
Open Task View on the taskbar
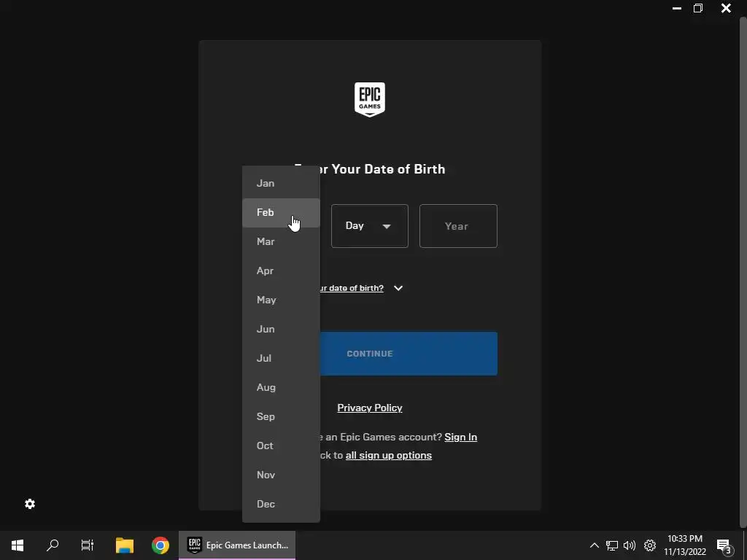click(88, 545)
